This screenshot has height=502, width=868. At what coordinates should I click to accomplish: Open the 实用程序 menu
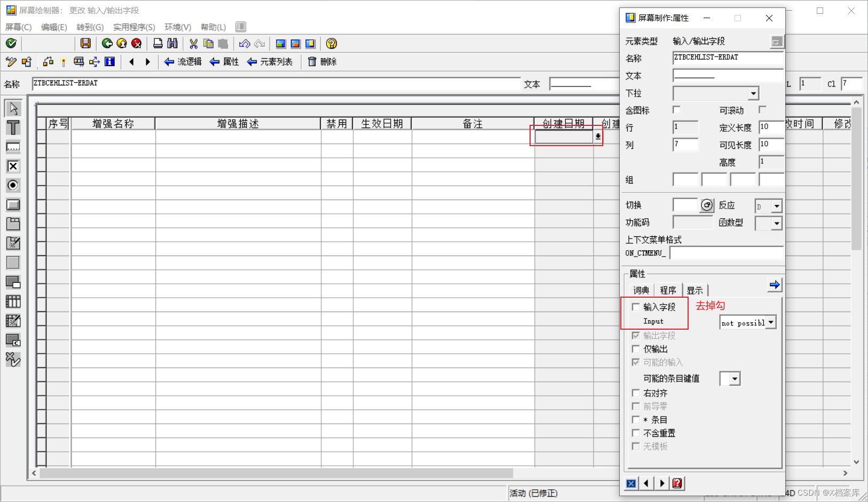click(x=134, y=27)
